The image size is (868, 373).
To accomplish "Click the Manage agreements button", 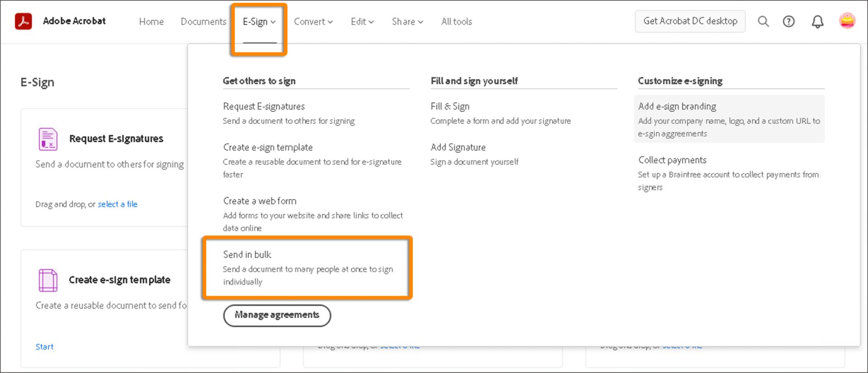I will 277,315.
